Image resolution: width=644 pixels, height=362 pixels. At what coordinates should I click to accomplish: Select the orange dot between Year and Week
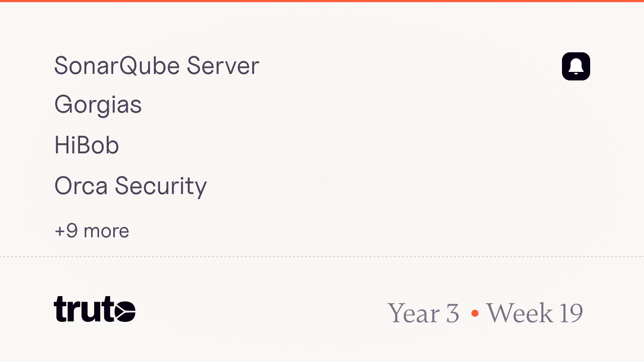pos(474,313)
